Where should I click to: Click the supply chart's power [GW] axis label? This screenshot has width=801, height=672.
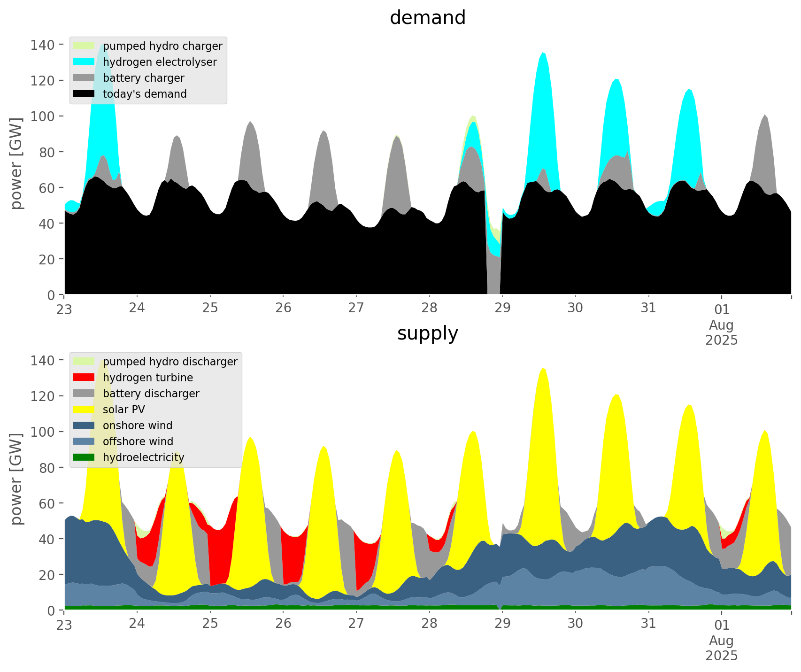pyautogui.click(x=16, y=479)
